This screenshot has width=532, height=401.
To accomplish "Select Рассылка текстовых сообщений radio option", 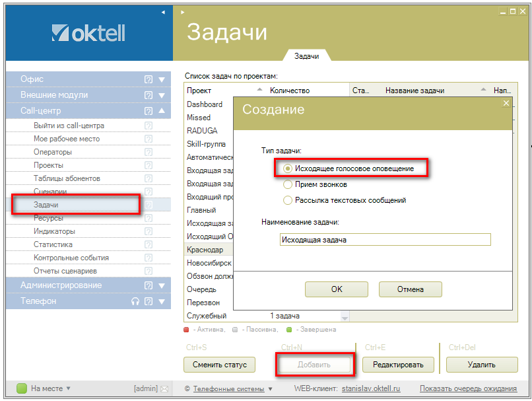I will pyautogui.click(x=287, y=200).
